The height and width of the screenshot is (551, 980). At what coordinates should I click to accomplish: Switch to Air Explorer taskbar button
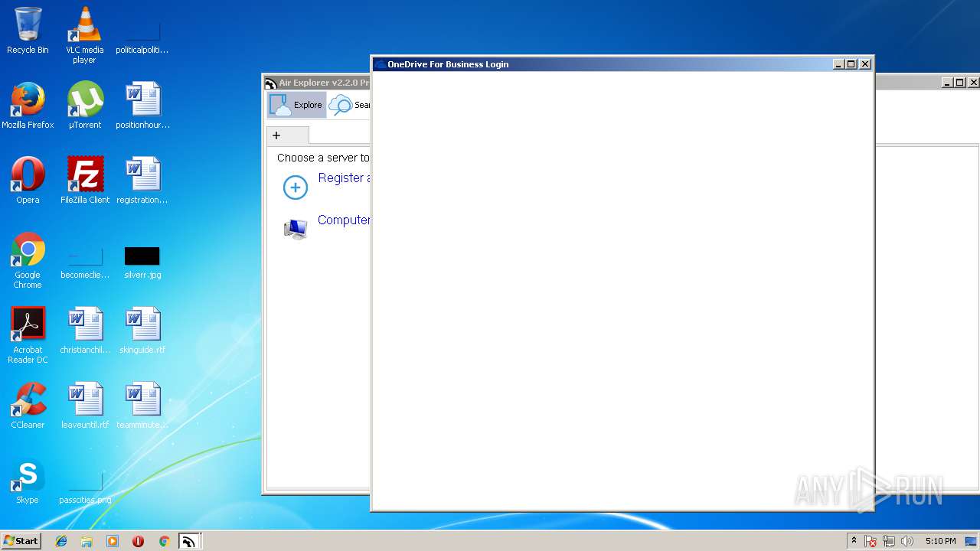[x=189, y=541]
